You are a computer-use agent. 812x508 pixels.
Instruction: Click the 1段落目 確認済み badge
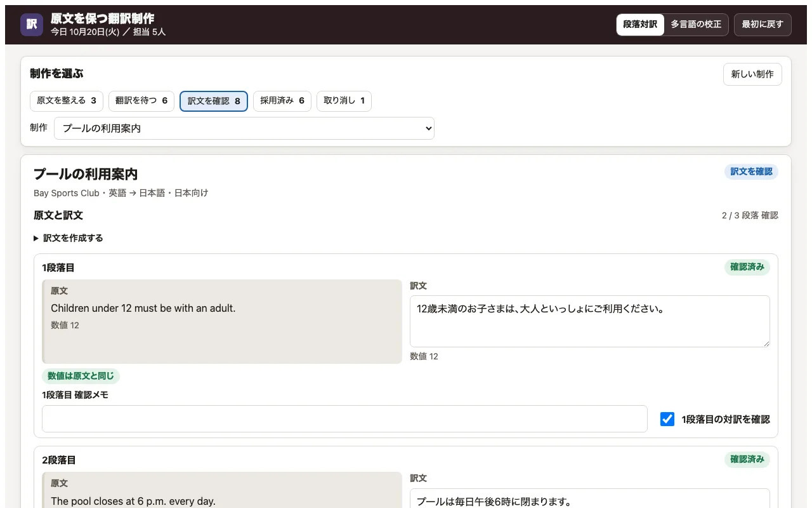[747, 267]
